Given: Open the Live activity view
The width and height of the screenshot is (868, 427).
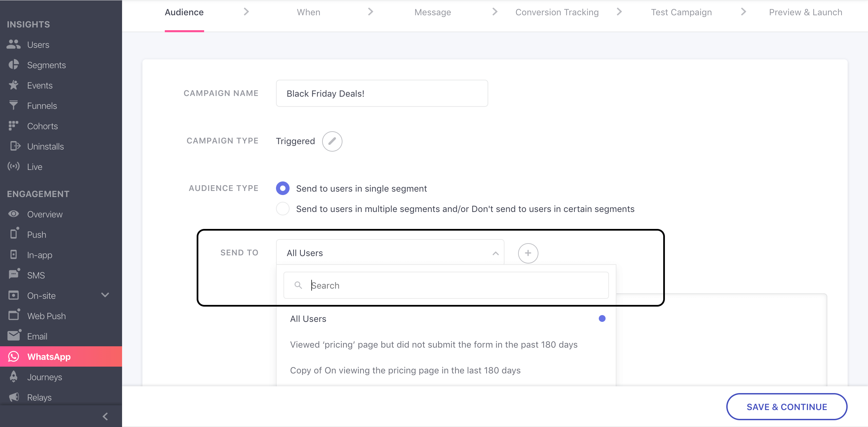Looking at the screenshot, I should point(34,167).
